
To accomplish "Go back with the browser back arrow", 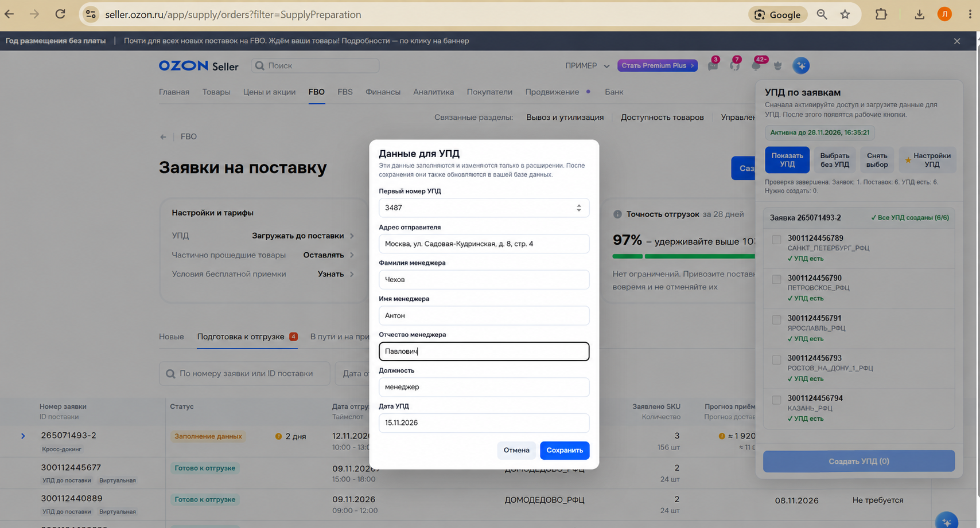I will 9,14.
